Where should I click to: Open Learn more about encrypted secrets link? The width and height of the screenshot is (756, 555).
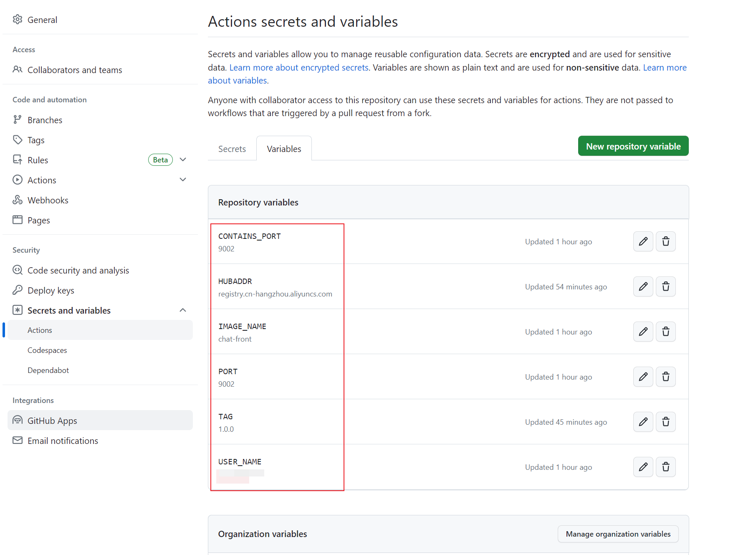[x=299, y=68]
